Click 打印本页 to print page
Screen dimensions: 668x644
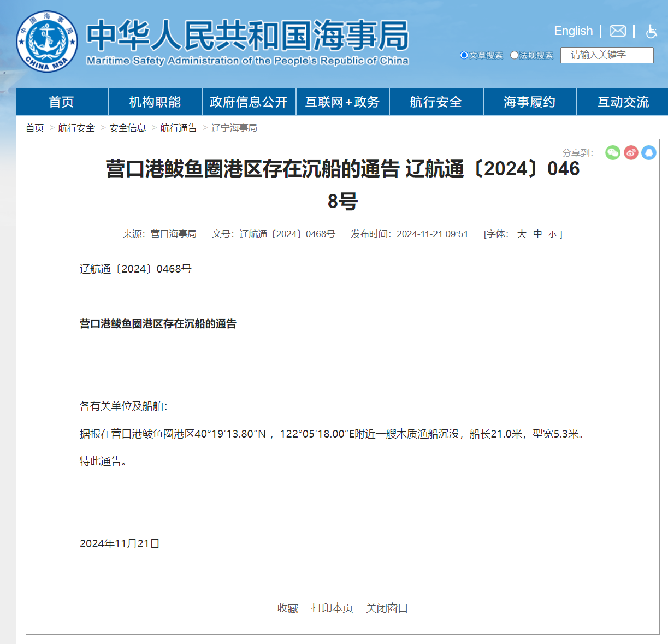point(332,608)
